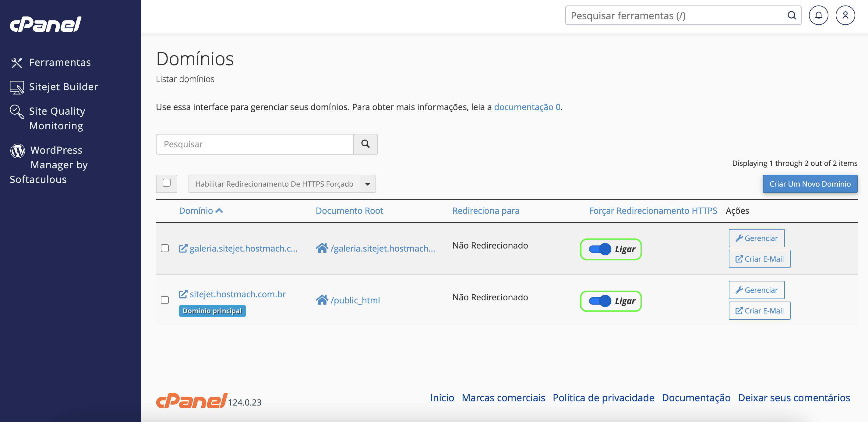Click the domain search magnifier button
868x422 pixels.
365,145
